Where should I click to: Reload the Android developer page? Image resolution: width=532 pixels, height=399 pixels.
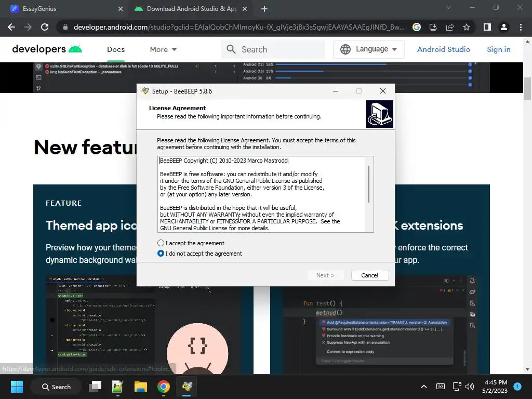tap(45, 27)
